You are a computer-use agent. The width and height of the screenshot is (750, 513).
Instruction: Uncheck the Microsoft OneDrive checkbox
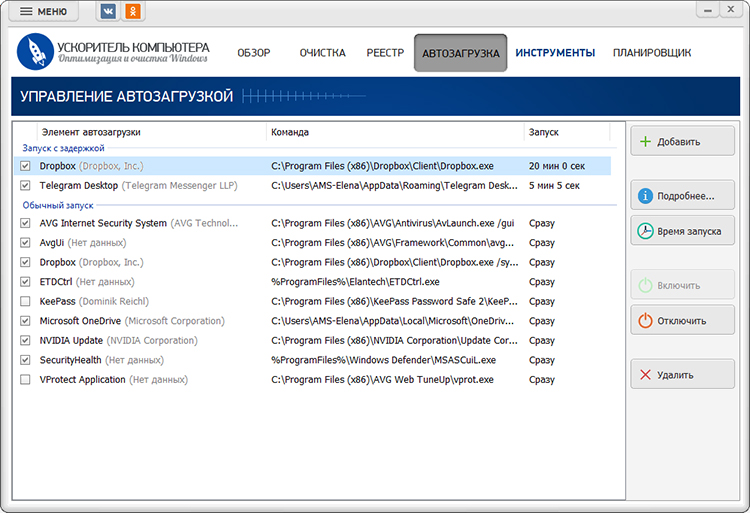click(25, 321)
